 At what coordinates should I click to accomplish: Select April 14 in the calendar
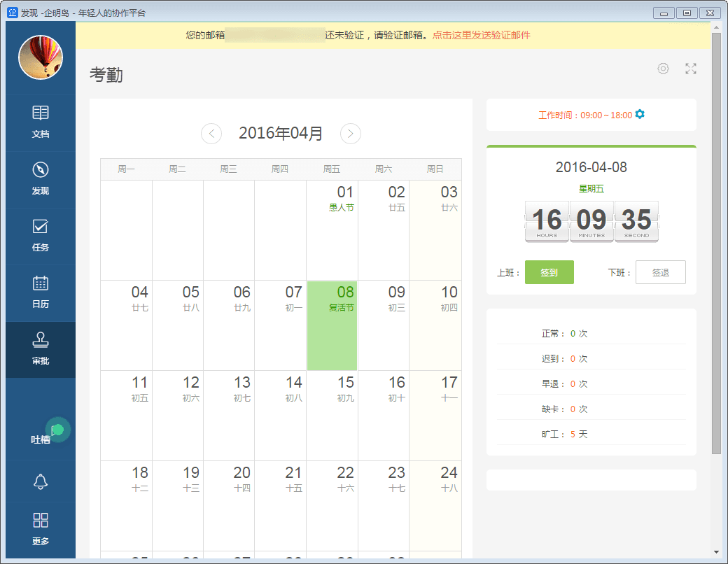click(281, 416)
